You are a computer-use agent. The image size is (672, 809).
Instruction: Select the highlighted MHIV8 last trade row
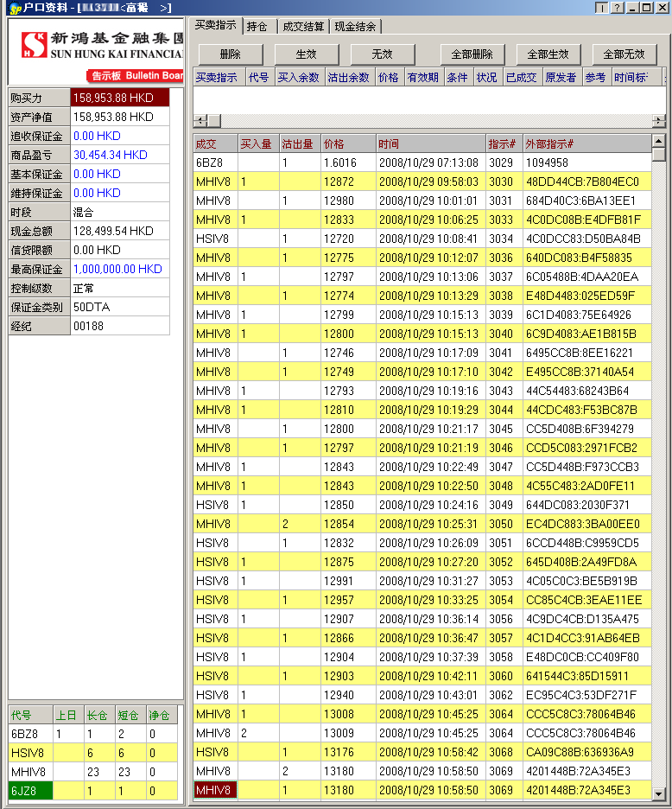pyautogui.click(x=422, y=791)
